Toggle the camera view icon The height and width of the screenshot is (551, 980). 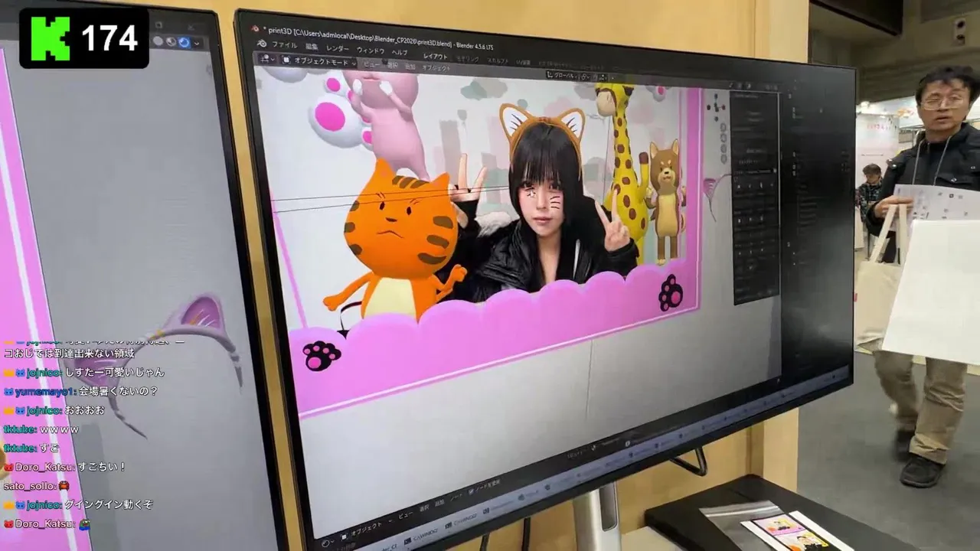[x=724, y=148]
